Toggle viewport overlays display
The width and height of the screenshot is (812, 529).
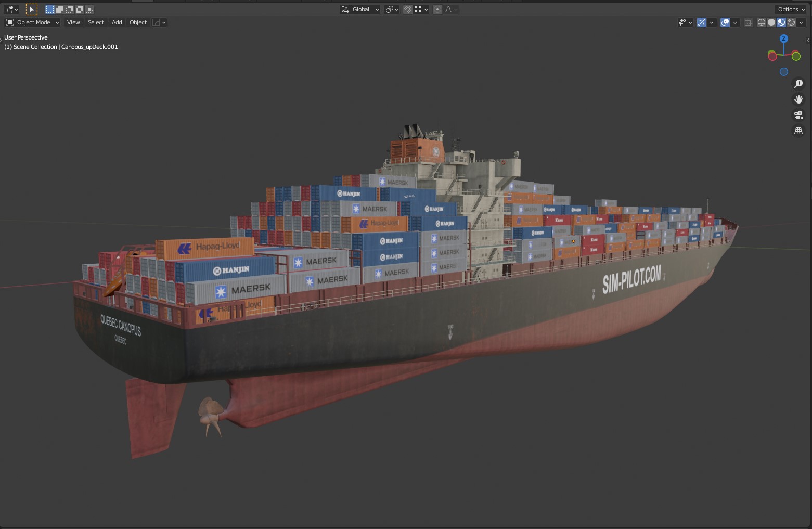[x=725, y=22]
